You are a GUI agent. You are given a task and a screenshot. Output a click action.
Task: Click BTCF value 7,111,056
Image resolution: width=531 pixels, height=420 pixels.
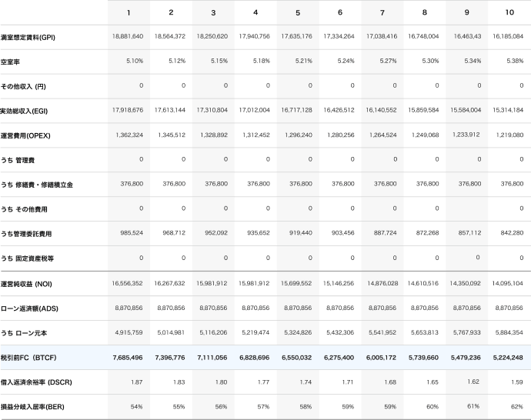pos(212,358)
